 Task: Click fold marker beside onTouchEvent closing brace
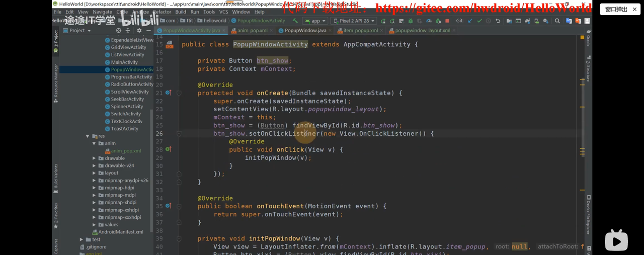pyautogui.click(x=179, y=222)
